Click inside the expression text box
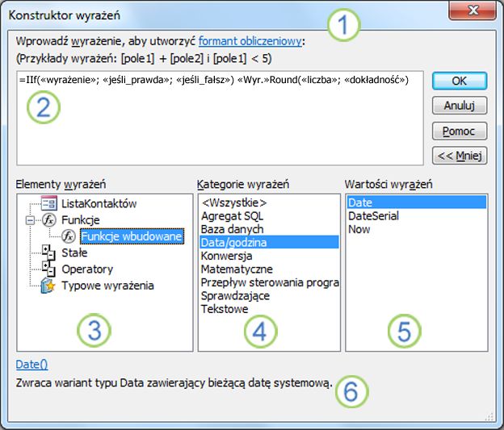 pyautogui.click(x=220, y=118)
